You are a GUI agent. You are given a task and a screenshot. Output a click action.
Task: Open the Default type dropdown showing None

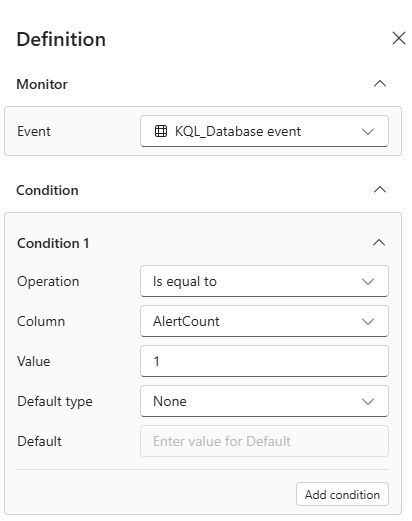pos(264,401)
